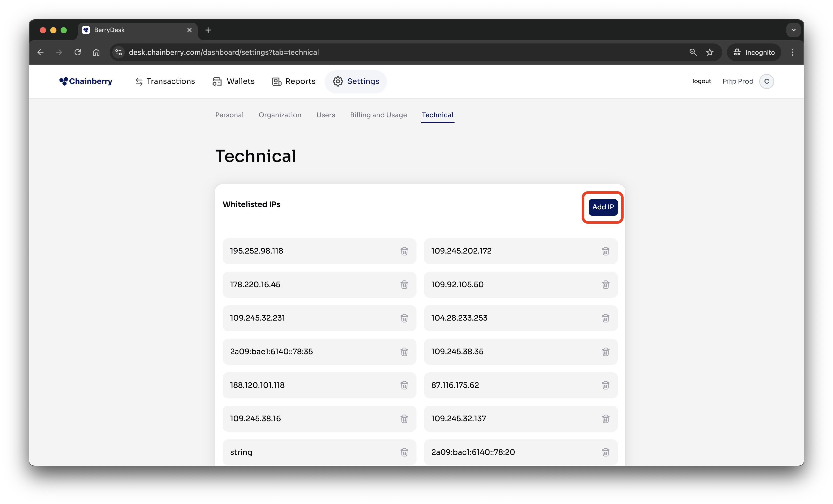Delete whitelisted IP 195.252.98.118
The width and height of the screenshot is (833, 504).
pos(404,251)
